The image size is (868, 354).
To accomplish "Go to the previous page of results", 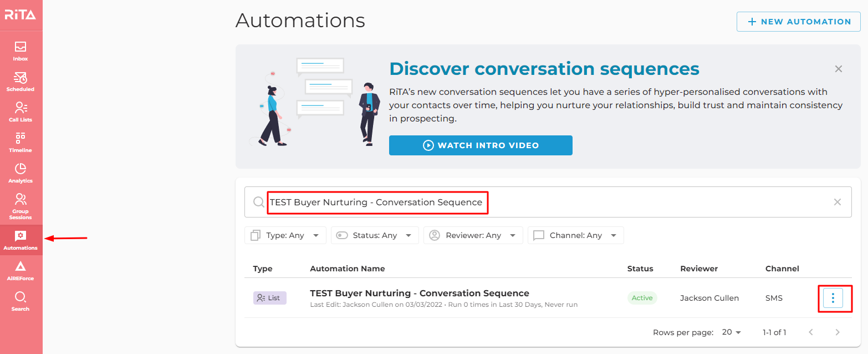I will coord(811,332).
